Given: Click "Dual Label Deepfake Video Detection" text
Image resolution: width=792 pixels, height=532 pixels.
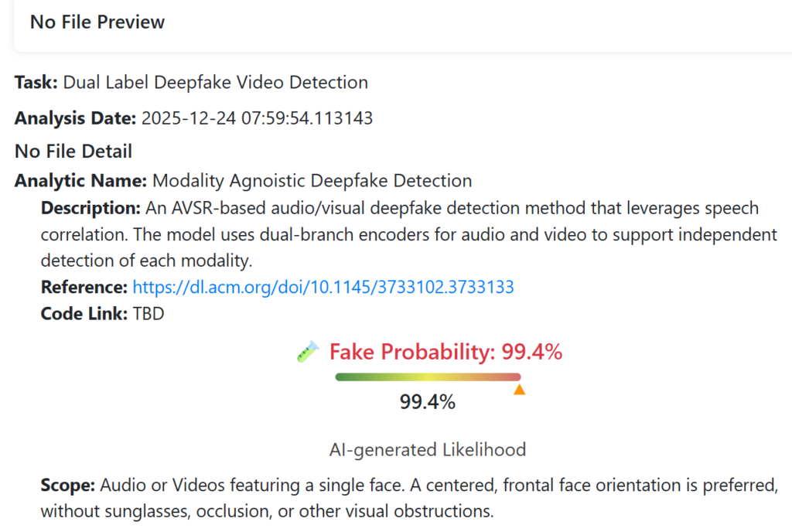Looking at the screenshot, I should (215, 82).
